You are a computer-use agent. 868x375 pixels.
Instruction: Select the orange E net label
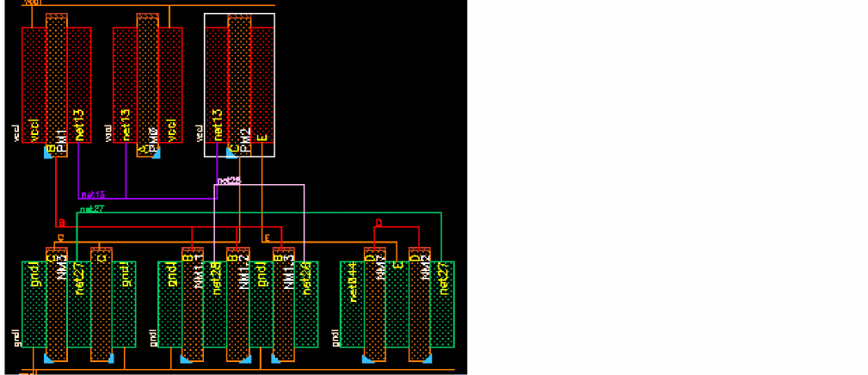(x=267, y=238)
